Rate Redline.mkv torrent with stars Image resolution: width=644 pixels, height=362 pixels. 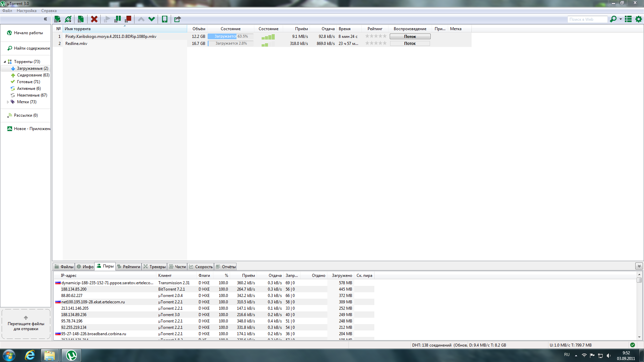(376, 43)
